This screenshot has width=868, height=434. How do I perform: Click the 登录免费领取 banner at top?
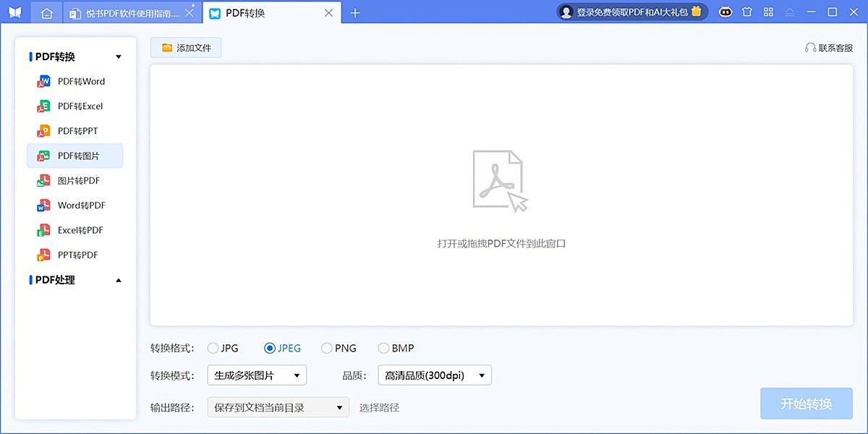pos(631,12)
